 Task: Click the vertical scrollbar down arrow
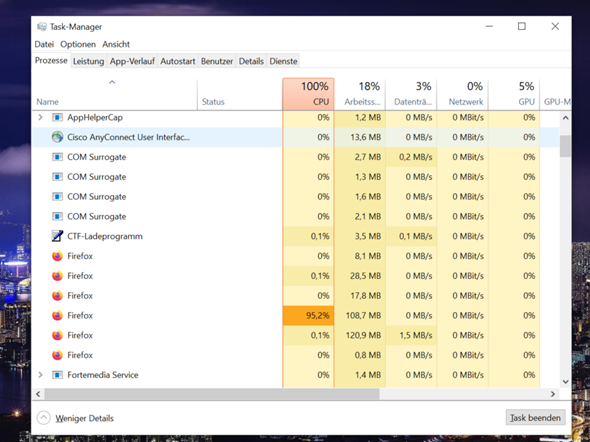[565, 381]
